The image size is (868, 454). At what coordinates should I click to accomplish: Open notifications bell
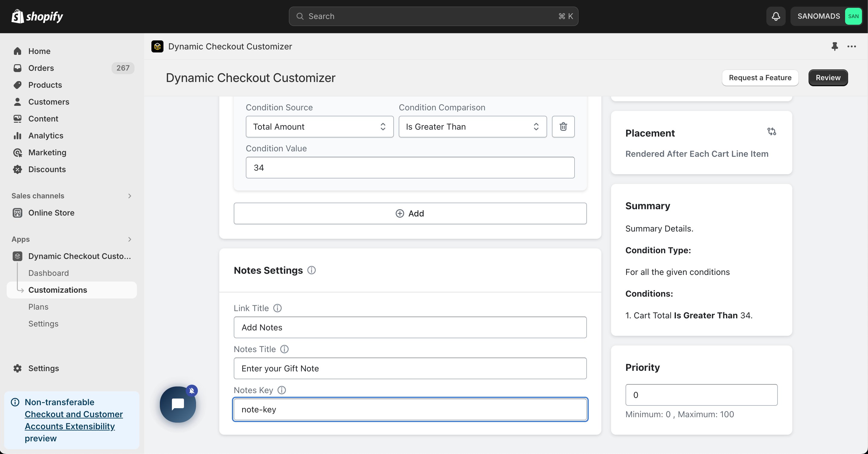(x=776, y=16)
